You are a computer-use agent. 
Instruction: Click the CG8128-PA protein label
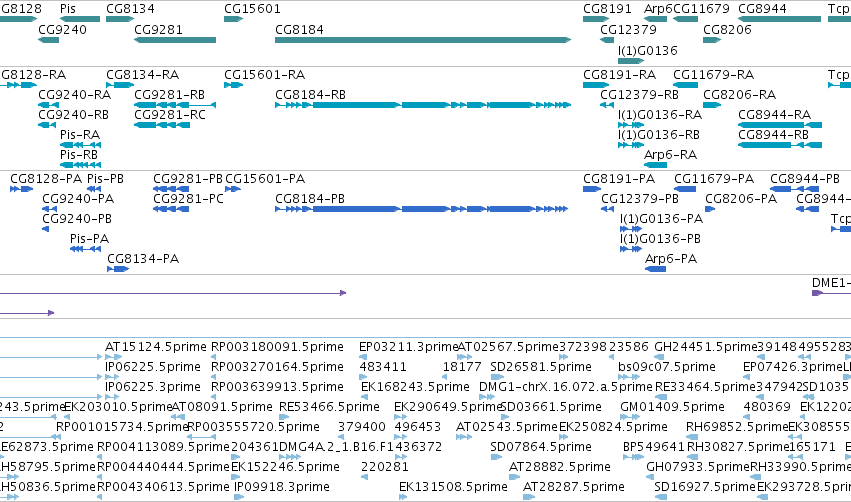coord(46,179)
